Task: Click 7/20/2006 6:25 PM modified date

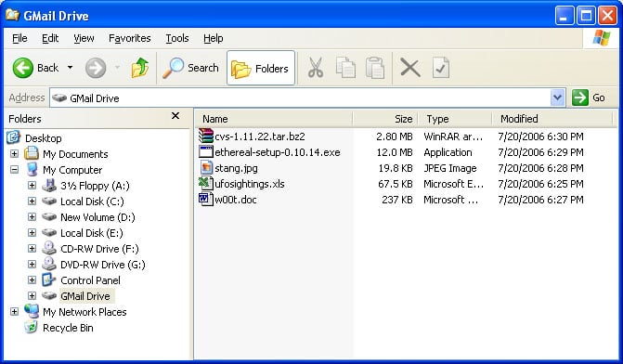Action: [540, 184]
